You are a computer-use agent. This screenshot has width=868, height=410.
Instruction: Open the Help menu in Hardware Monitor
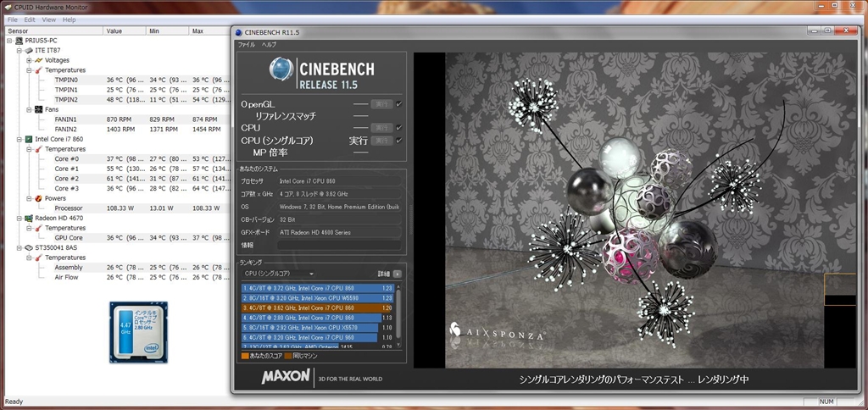pyautogui.click(x=70, y=20)
